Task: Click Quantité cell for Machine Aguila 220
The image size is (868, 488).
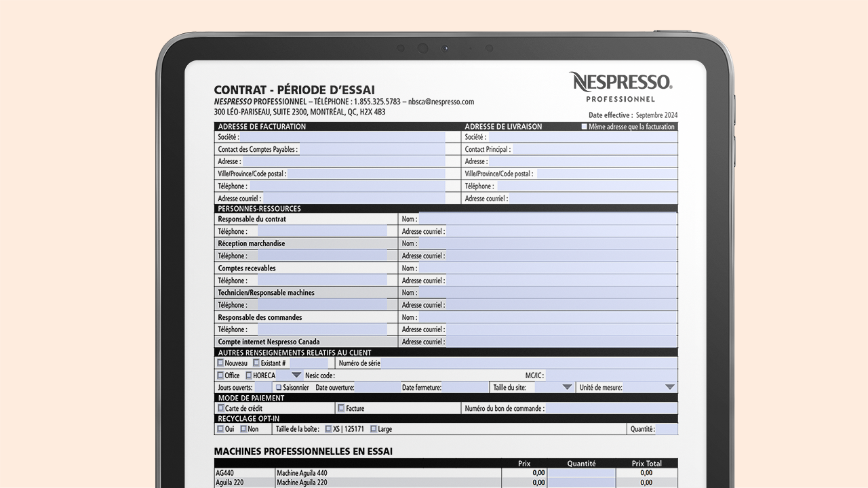Action: tap(582, 483)
